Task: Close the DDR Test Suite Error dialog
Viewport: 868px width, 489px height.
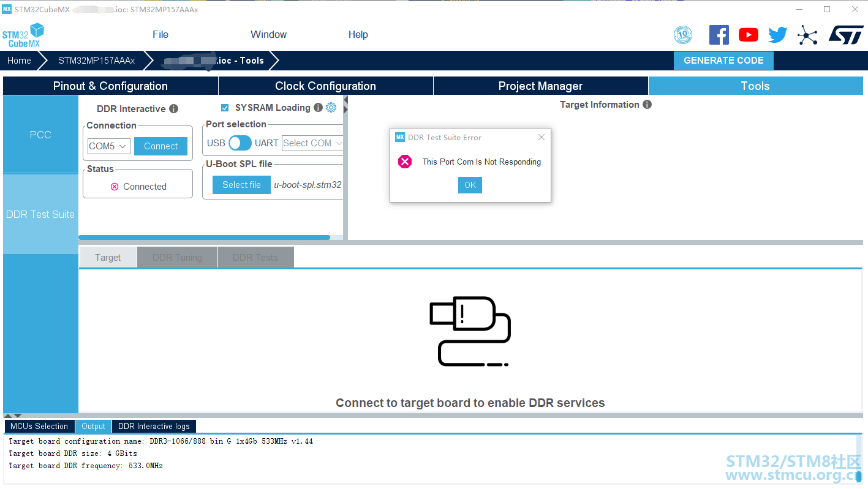Action: [542, 137]
